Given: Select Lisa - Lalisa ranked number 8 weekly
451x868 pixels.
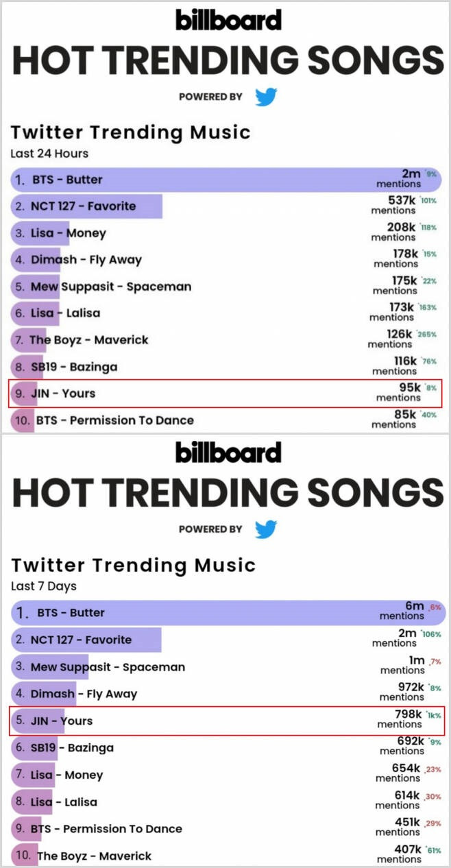Looking at the screenshot, I should 226,802.
